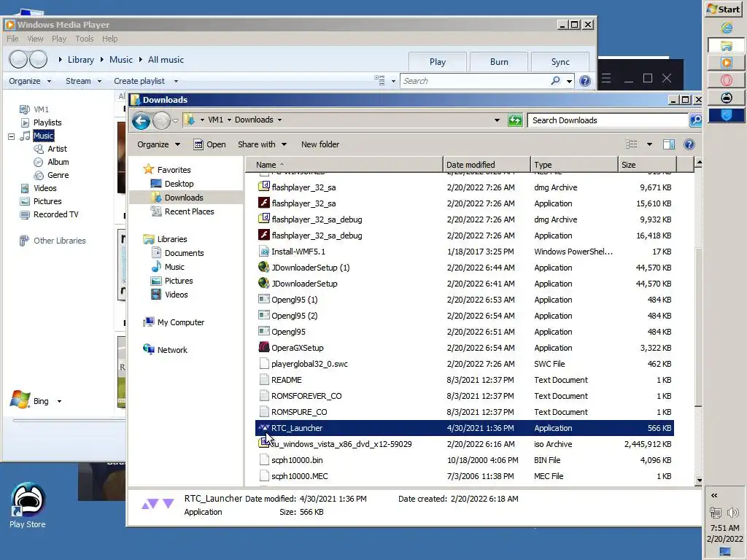
Task: Toggle the preview pane icon in Downloads toolbar
Action: pyautogui.click(x=669, y=144)
